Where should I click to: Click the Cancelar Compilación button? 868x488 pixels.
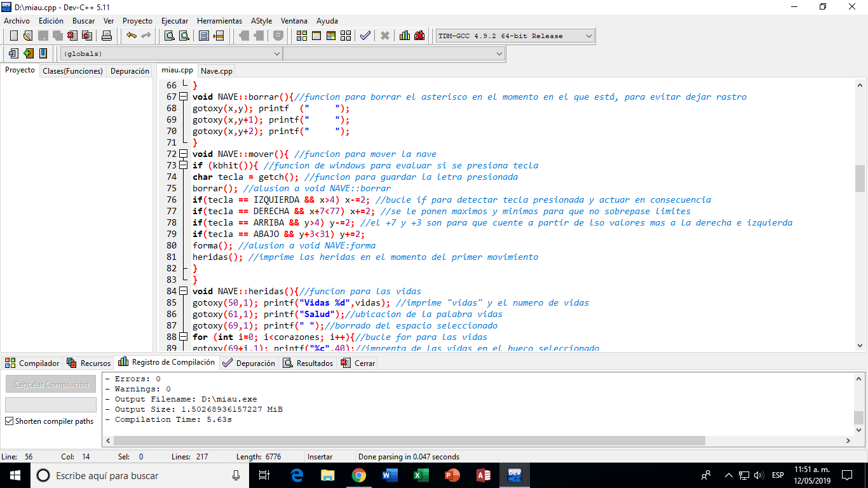click(x=51, y=384)
